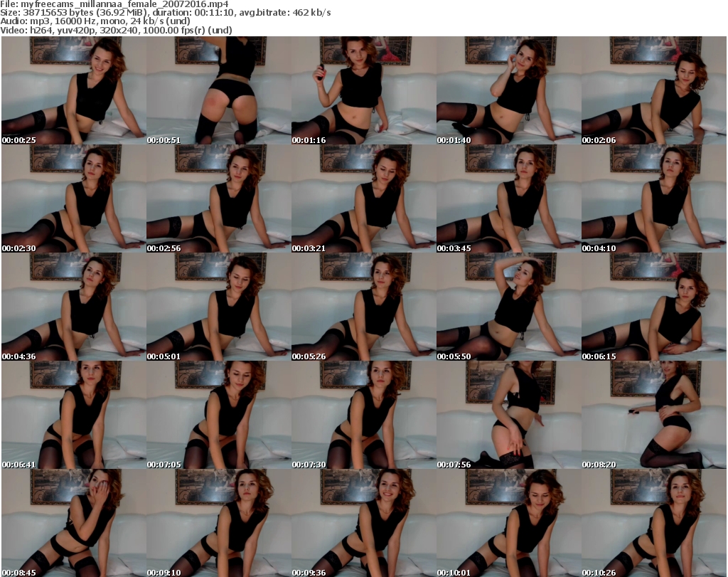This screenshot has width=728, height=577.
Task: Click the 00:04:10 thumbnail
Action: (x=654, y=198)
